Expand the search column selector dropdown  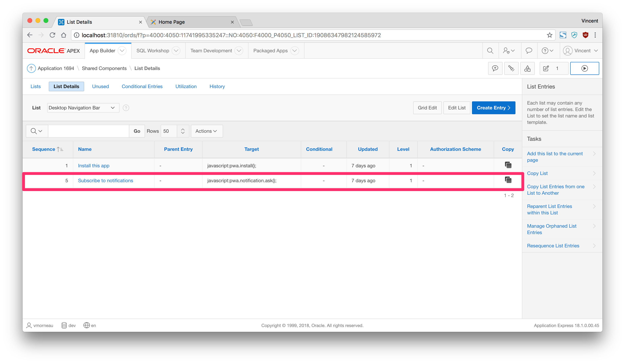[36, 131]
